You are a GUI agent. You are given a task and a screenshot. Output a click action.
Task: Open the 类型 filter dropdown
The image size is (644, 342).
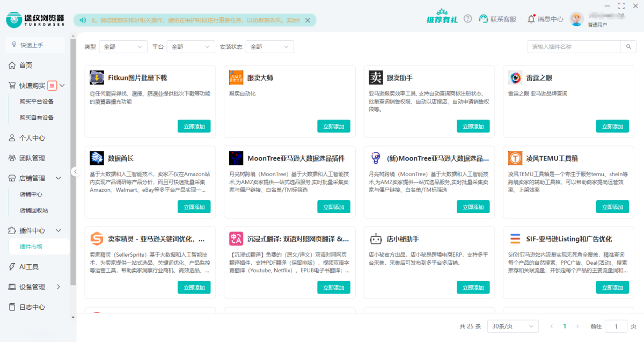coord(123,47)
